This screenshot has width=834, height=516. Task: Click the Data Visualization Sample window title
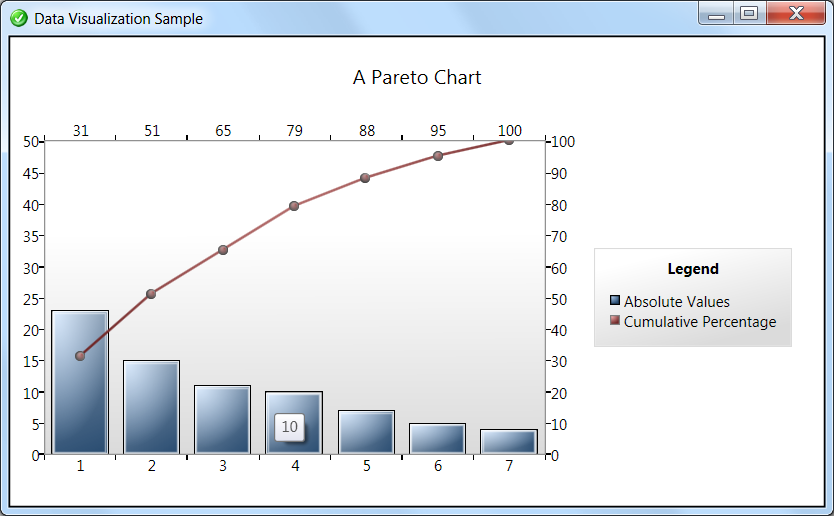[119, 19]
